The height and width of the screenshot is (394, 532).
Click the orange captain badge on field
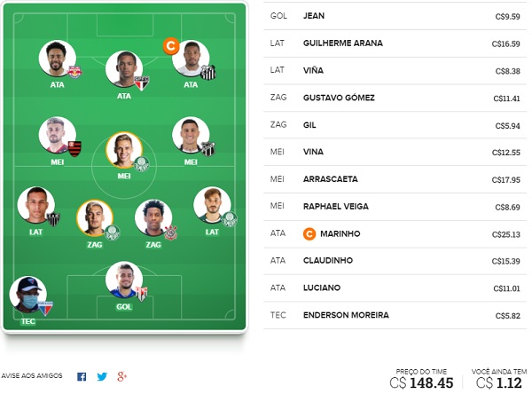click(171, 45)
